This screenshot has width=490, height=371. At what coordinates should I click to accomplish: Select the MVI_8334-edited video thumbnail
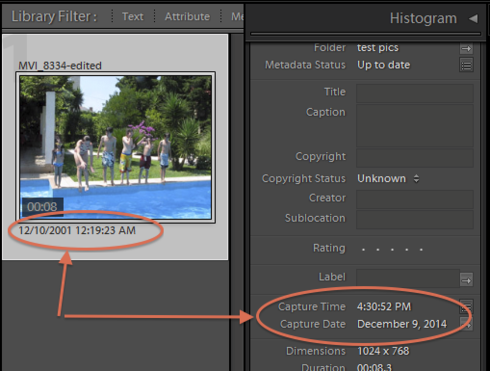[115, 147]
